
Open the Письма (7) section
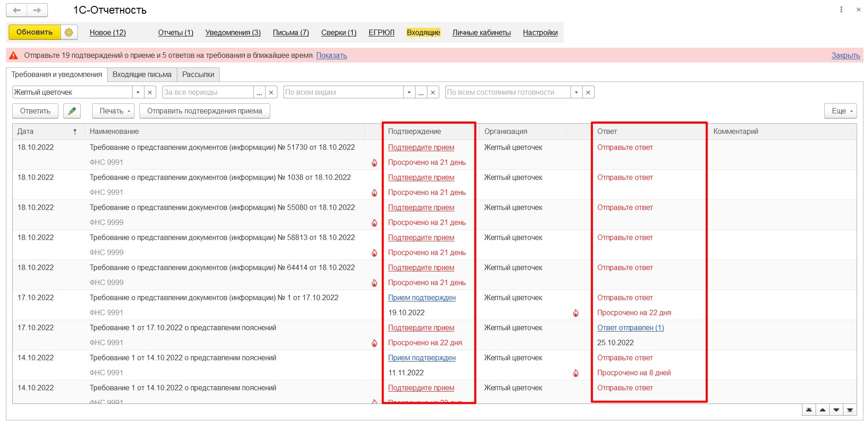coord(291,32)
